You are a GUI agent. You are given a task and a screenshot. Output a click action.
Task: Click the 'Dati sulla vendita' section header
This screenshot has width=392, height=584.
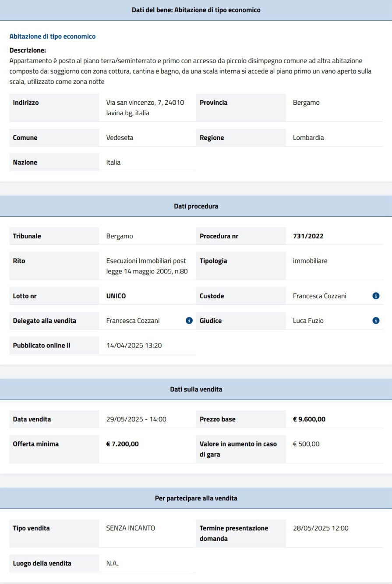pos(196,389)
